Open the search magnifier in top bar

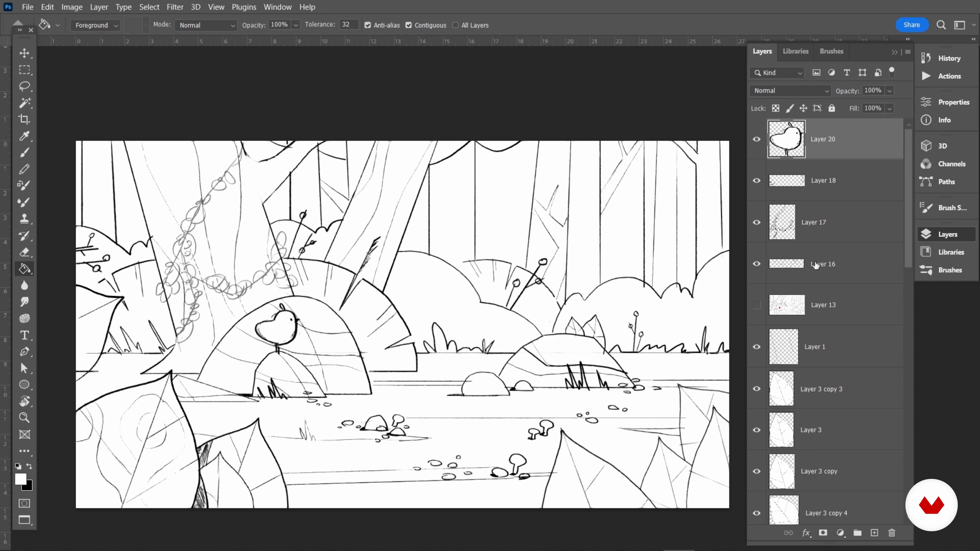click(941, 25)
